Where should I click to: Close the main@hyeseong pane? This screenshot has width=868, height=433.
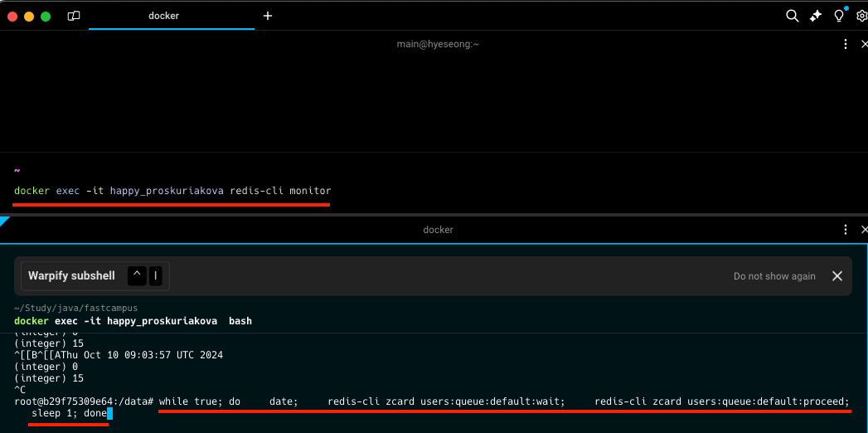(x=865, y=44)
